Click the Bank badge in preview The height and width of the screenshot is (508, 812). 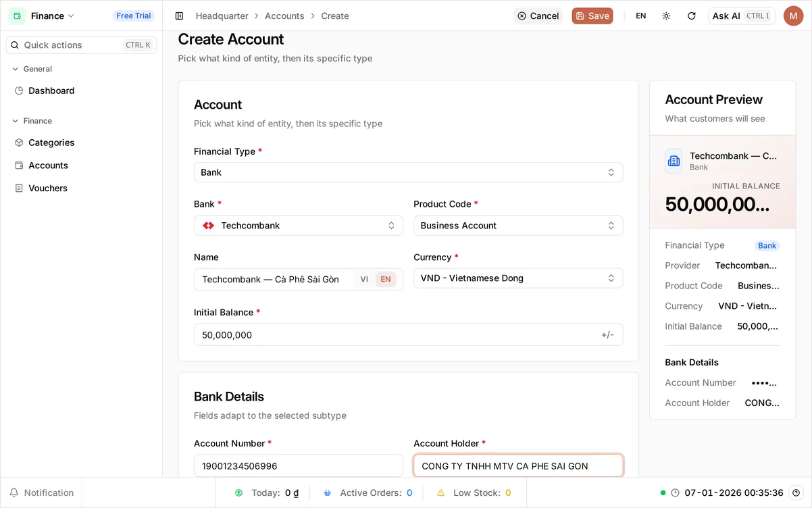click(x=767, y=246)
